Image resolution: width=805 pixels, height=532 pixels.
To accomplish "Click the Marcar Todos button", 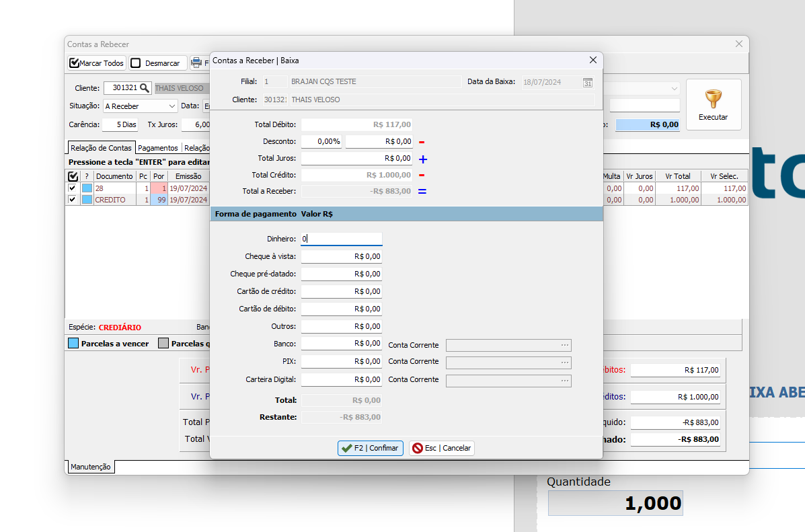I will tap(97, 63).
